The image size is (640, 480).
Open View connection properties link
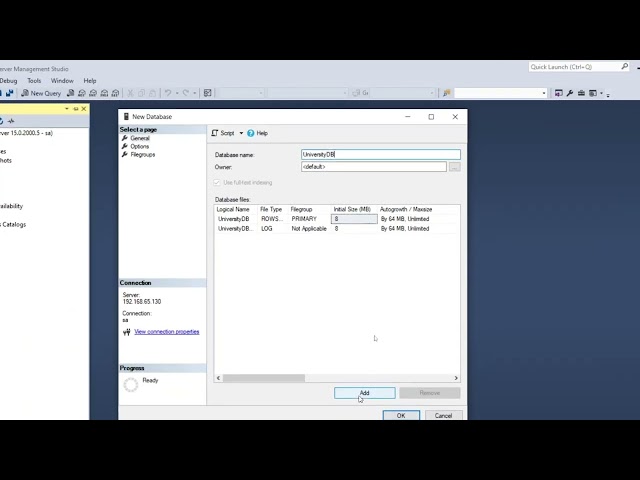[167, 331]
